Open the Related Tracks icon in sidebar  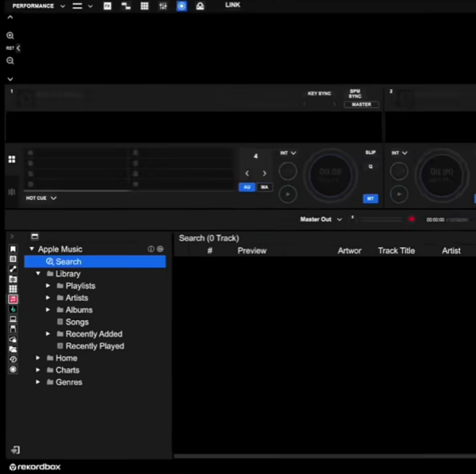coord(13,269)
